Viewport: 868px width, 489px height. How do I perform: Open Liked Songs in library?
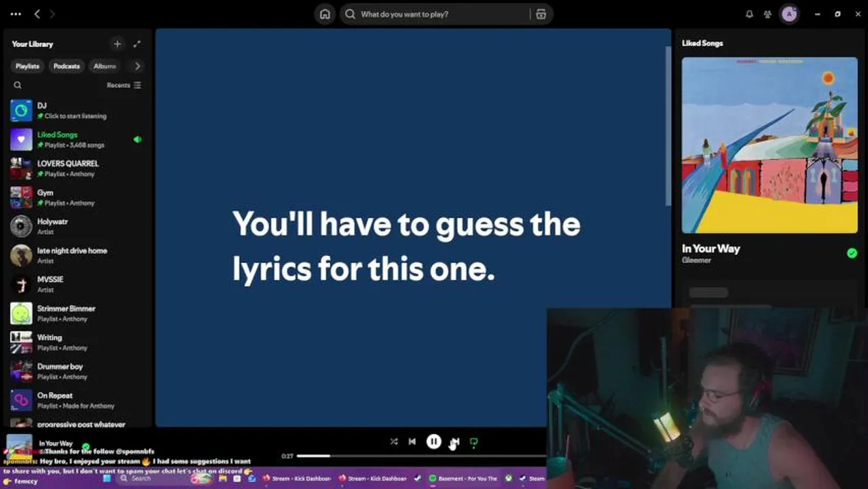(76, 139)
